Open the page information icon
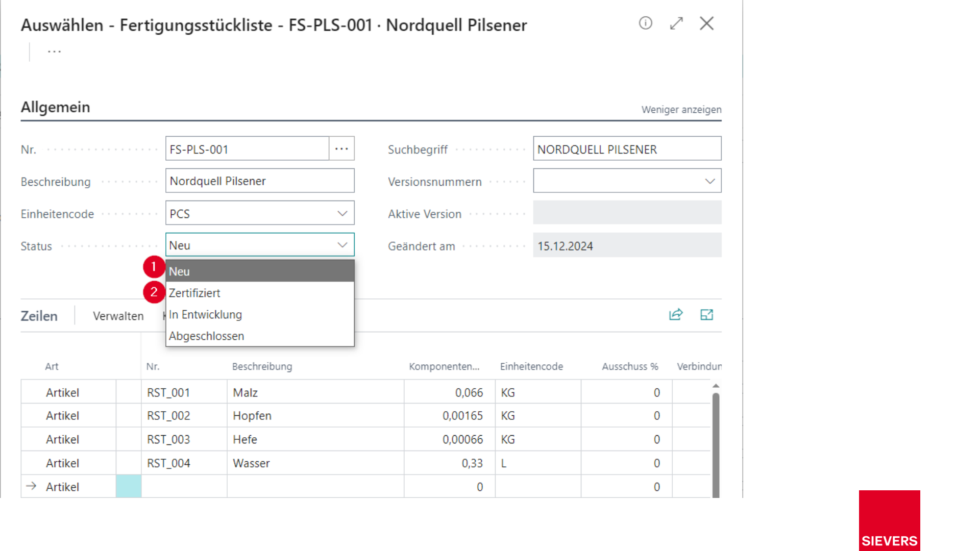Viewport: 980px width, 551px height. (x=645, y=23)
